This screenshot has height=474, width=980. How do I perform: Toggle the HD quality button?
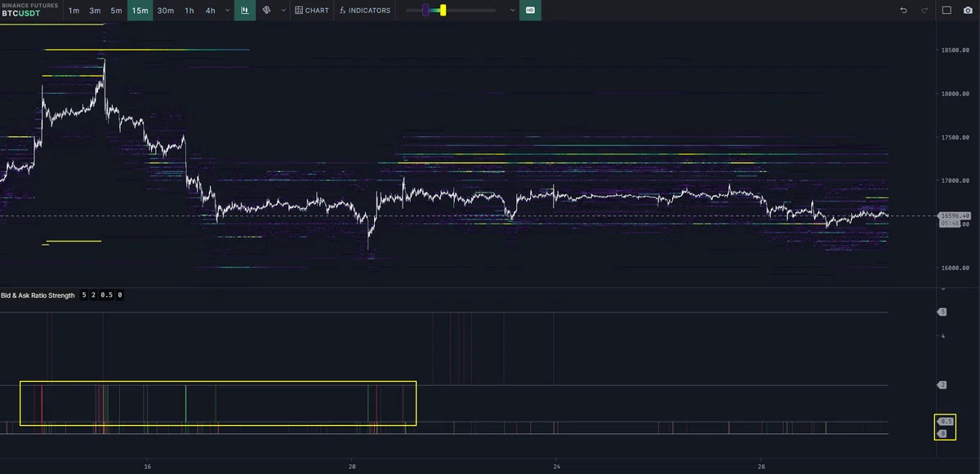tap(530, 11)
